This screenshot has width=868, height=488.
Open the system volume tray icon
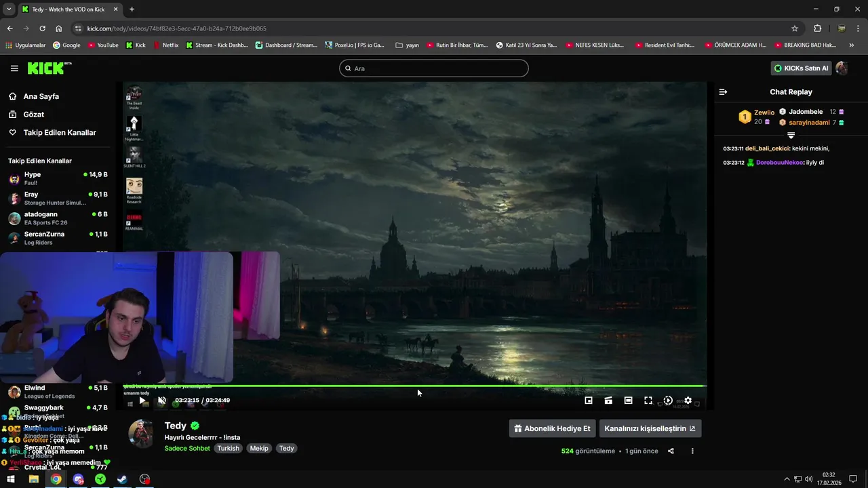[809, 479]
